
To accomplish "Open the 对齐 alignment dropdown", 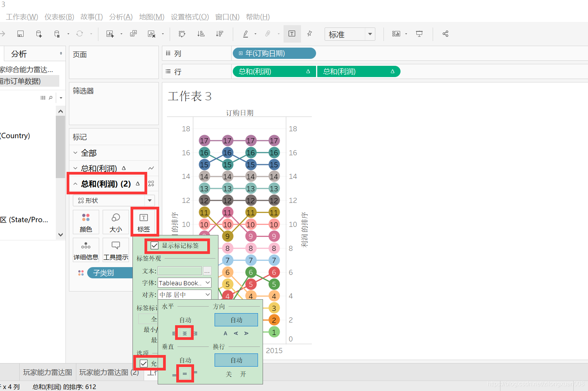I will click(184, 294).
